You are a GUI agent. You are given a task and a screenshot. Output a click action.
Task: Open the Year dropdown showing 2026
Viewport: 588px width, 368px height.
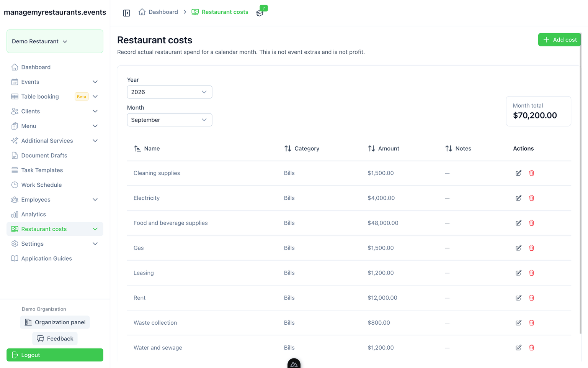click(x=170, y=92)
